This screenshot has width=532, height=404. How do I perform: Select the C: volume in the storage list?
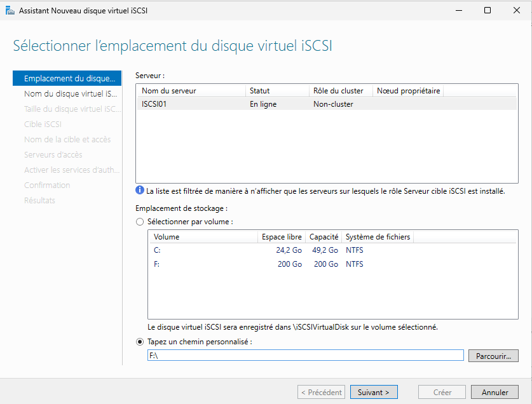[191, 250]
